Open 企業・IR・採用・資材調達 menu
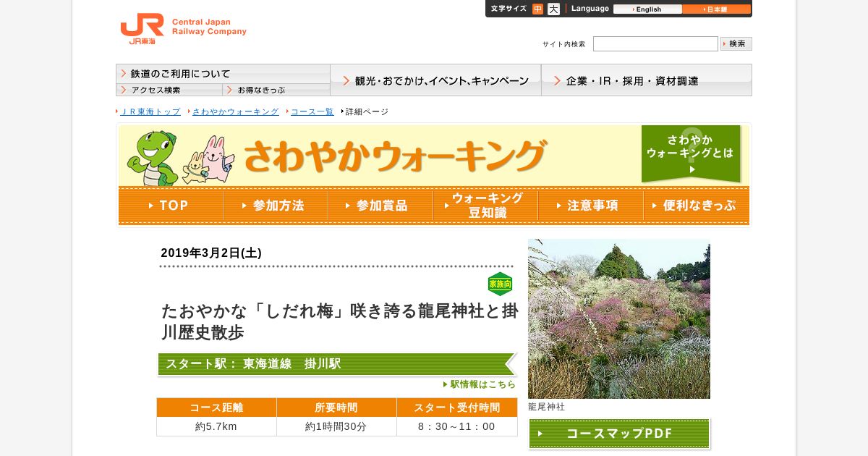This screenshot has width=868, height=456. pyautogui.click(x=647, y=80)
